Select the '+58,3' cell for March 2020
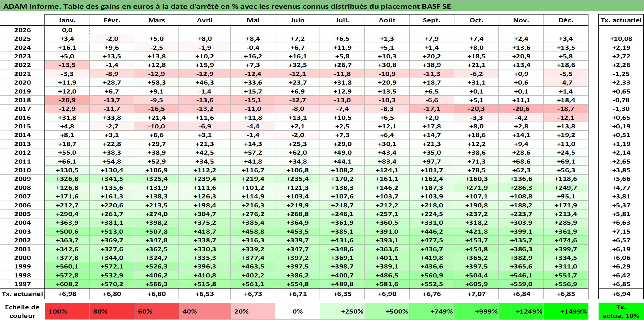Image resolution: width=644 pixels, height=320 pixels. click(157, 82)
